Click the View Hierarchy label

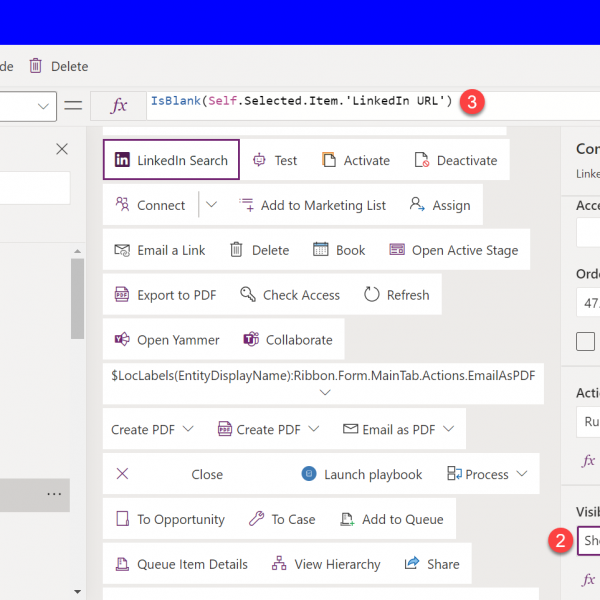coord(337,564)
